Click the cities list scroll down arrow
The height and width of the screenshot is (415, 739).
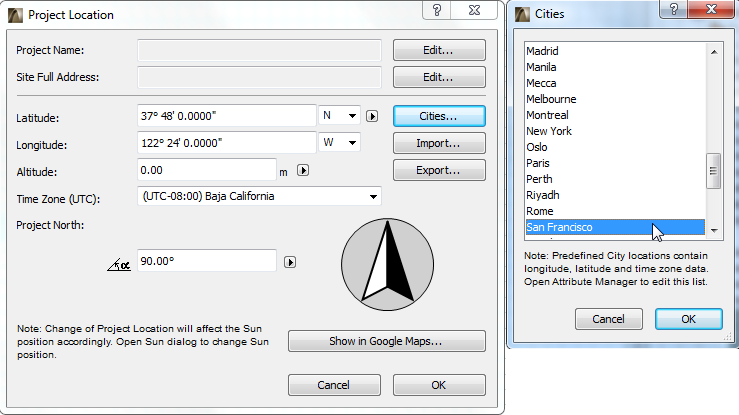(714, 230)
